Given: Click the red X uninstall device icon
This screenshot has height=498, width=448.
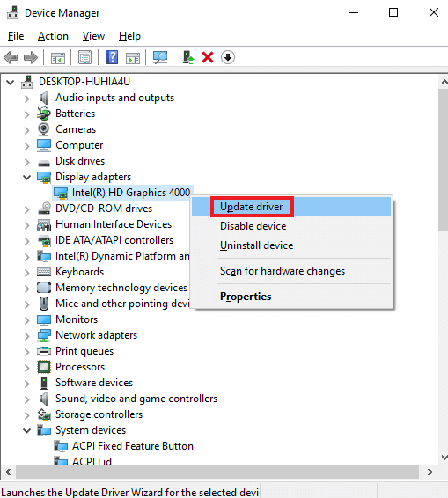Looking at the screenshot, I should pyautogui.click(x=208, y=57).
